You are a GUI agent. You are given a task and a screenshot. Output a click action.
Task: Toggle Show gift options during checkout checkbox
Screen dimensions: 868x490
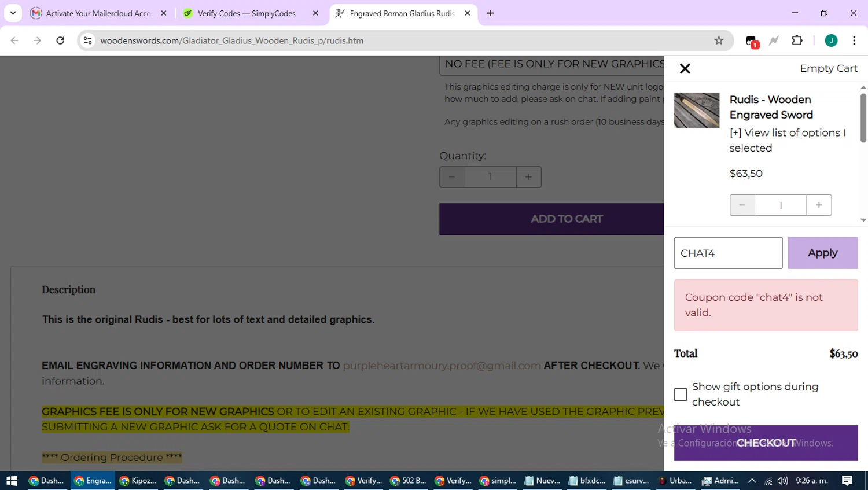pyautogui.click(x=681, y=395)
